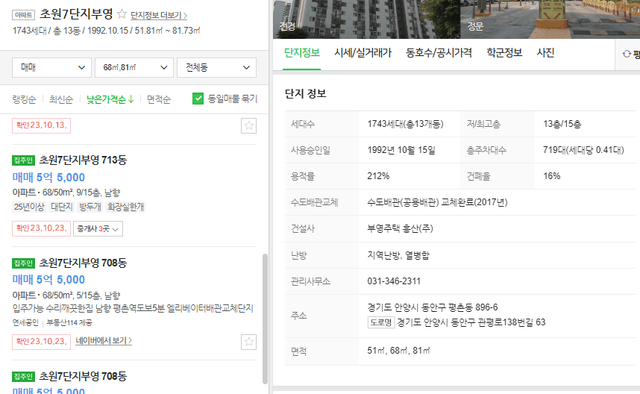Click the 부영주택 흥산(주) builder cell
This screenshot has height=394, width=640.
point(400,229)
